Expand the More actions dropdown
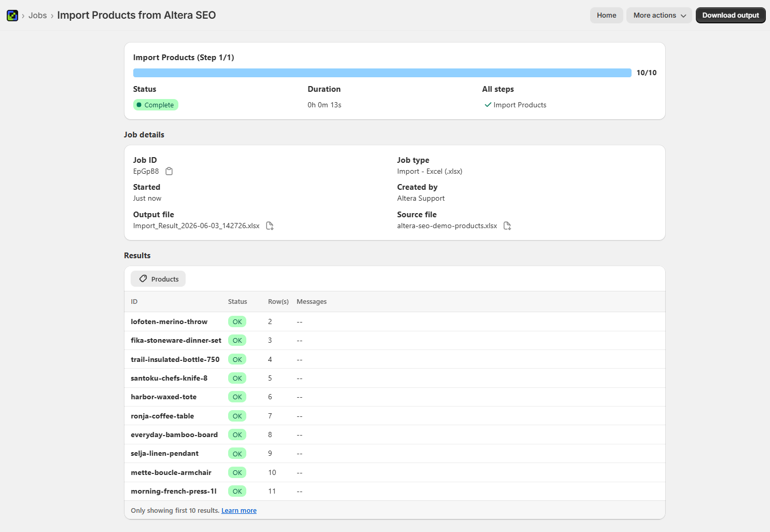This screenshot has height=532, width=770. (660, 15)
